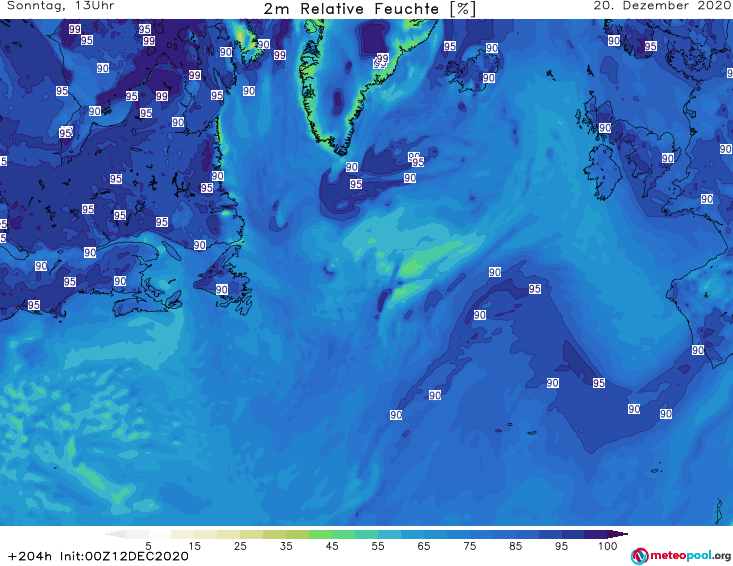
Task: Click legend value 15 on the color bar
Action: (194, 546)
